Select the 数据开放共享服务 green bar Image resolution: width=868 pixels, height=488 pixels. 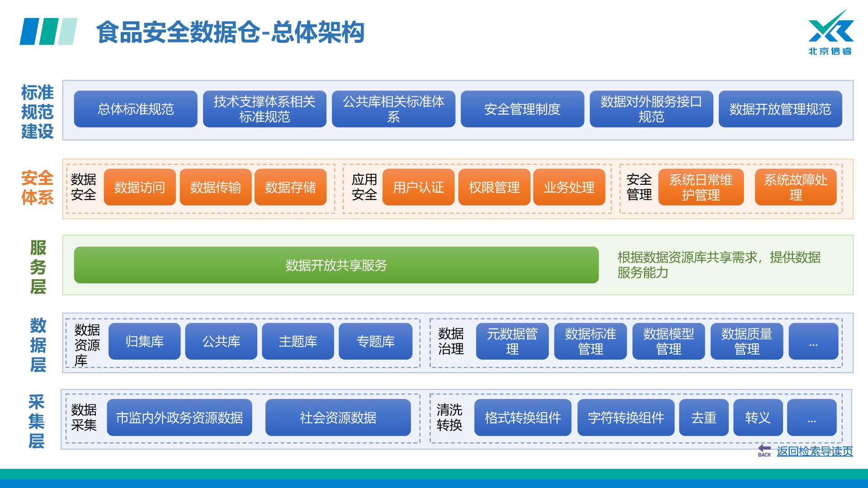click(x=336, y=265)
